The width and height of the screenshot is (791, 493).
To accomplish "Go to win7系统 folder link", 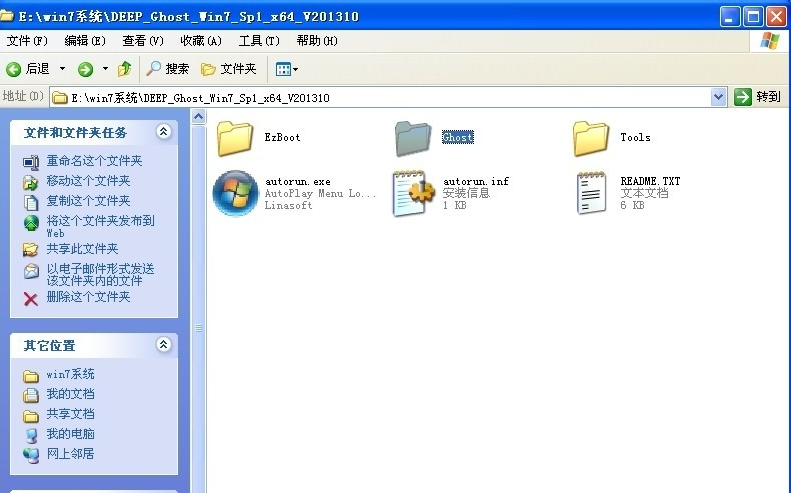I will tap(70, 374).
